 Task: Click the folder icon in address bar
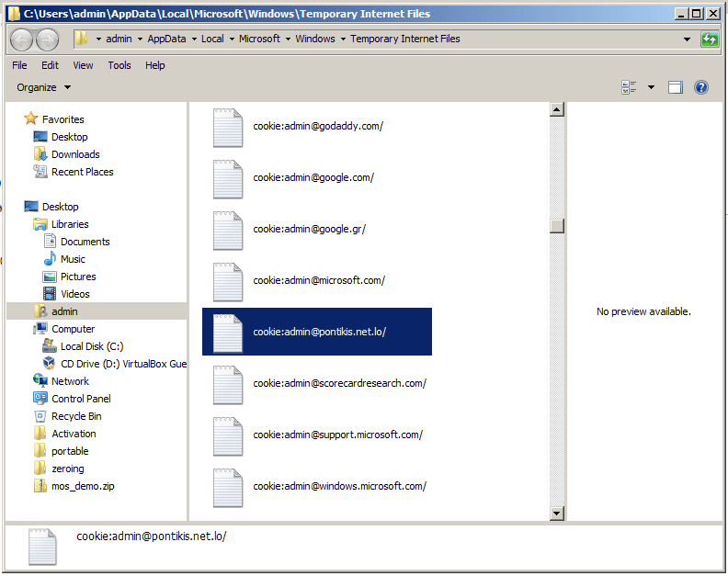[x=82, y=39]
